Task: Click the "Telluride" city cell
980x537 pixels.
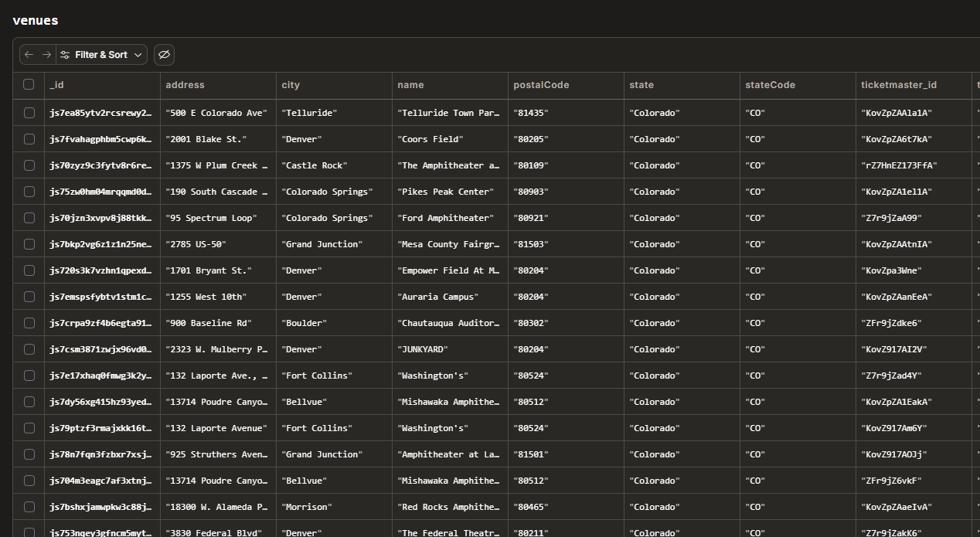Action: (334, 113)
